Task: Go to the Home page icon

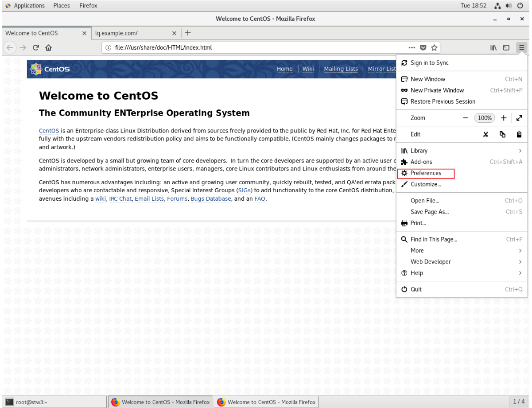Action: tap(48, 47)
